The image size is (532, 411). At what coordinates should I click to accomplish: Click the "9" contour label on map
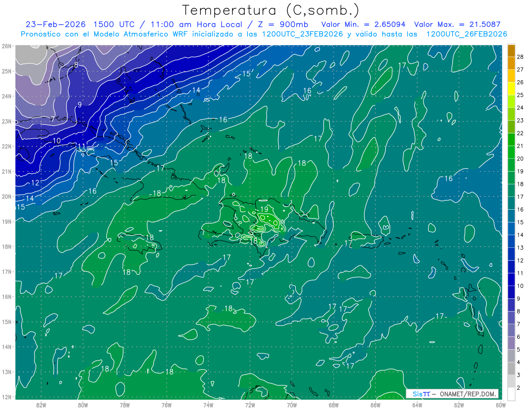(x=79, y=105)
